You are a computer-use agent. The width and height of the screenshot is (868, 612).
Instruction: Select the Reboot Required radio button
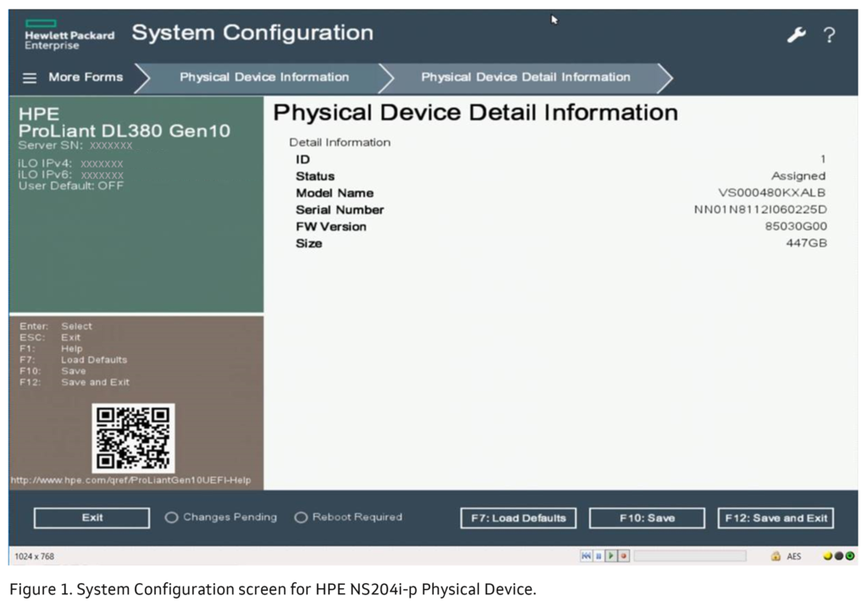[301, 517]
